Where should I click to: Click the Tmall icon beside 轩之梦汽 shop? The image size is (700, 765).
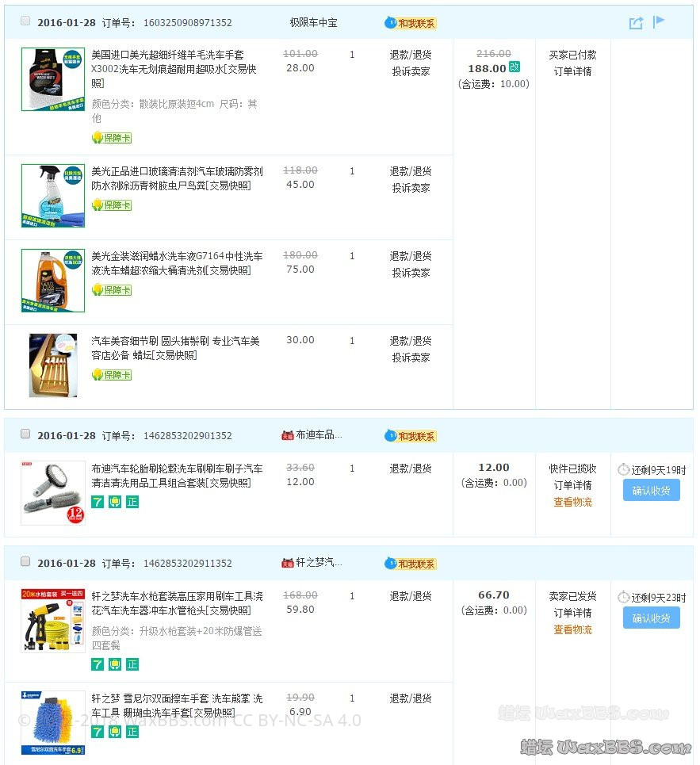click(x=288, y=563)
